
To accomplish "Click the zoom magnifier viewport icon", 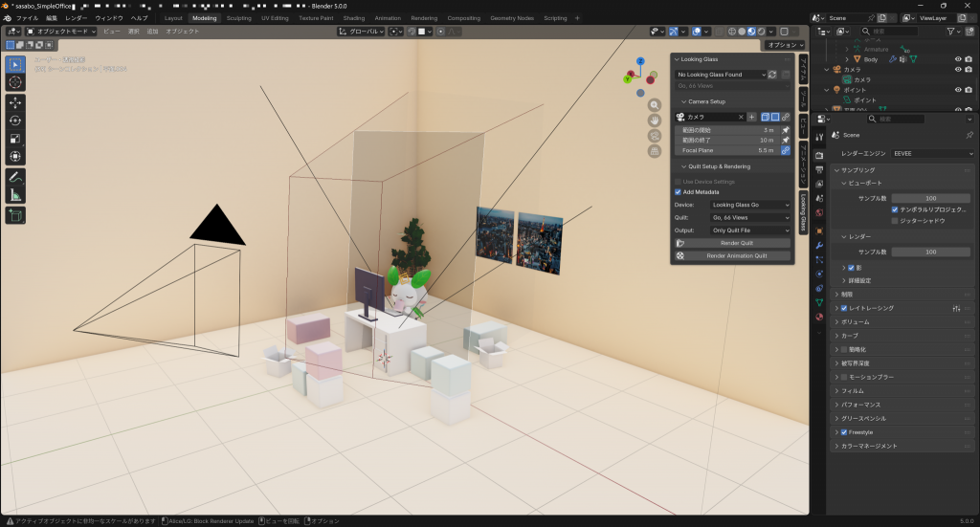I will 655,105.
